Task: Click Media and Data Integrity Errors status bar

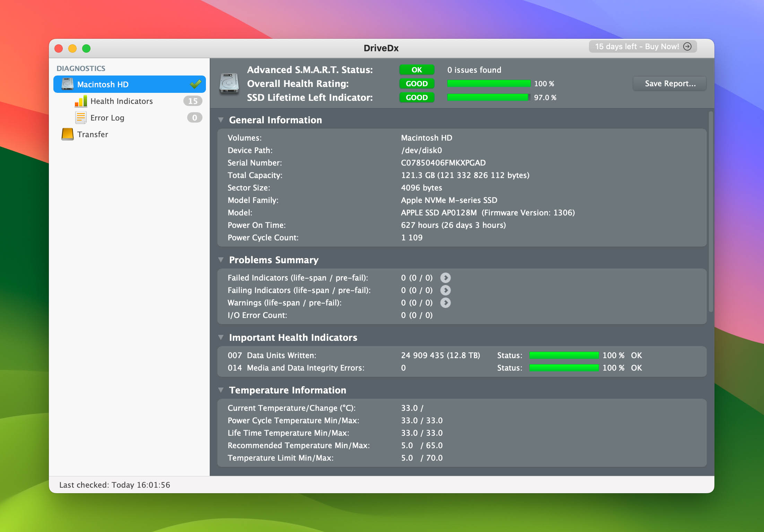Action: point(564,368)
